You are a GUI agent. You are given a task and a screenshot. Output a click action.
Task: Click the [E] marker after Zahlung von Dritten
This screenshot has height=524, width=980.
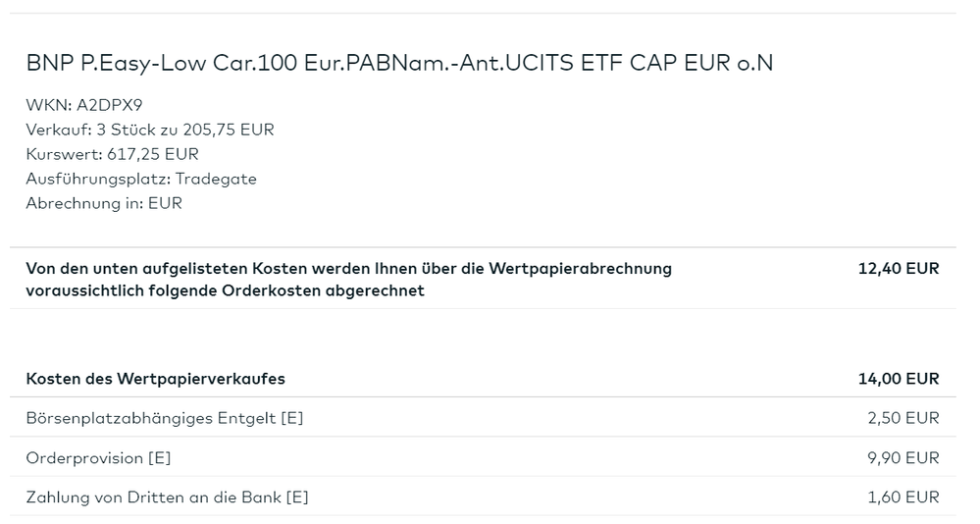[297, 498]
